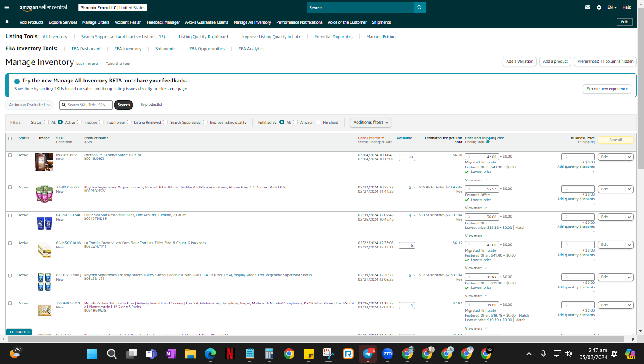
Task: Click the info icon in BETA banner
Action: pyautogui.click(x=17, y=81)
